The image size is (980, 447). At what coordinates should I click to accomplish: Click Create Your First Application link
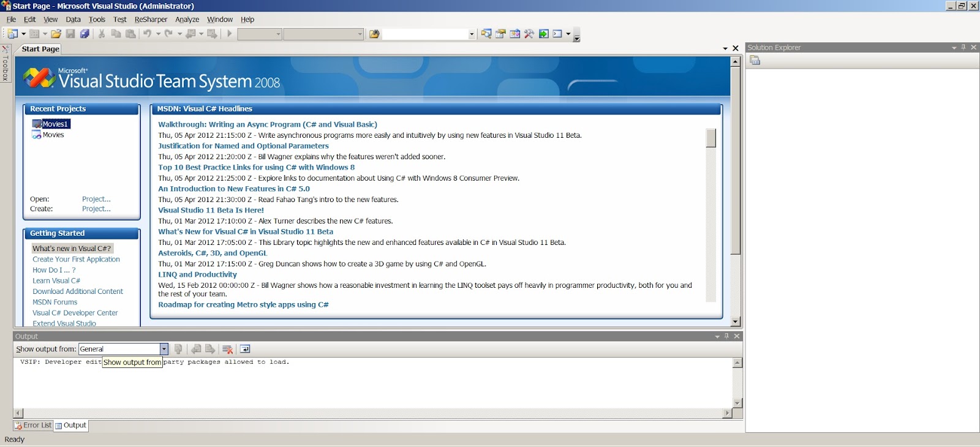point(76,260)
